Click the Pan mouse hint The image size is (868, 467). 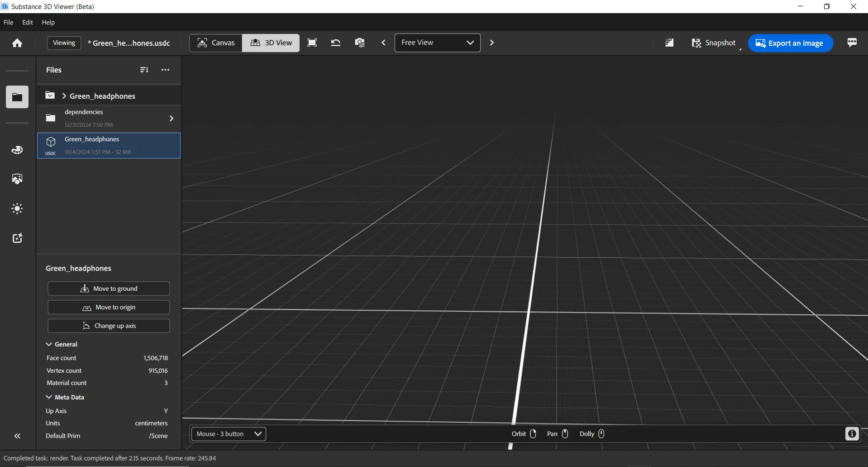coord(558,434)
